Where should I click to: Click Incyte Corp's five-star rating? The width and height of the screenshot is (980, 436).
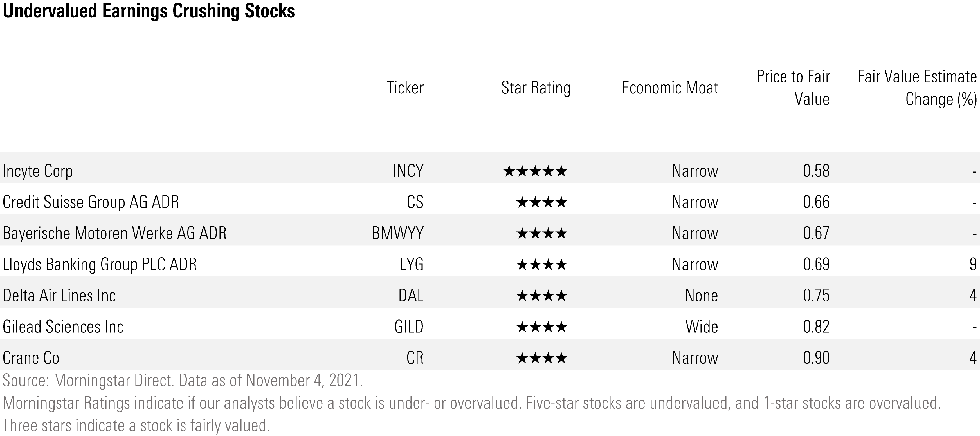pyautogui.click(x=535, y=171)
